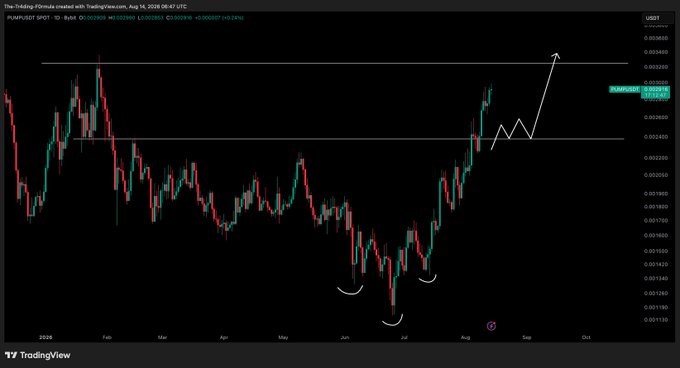680x368 pixels.
Task: Click the 0.001190 price scale label
Action: tap(656, 308)
